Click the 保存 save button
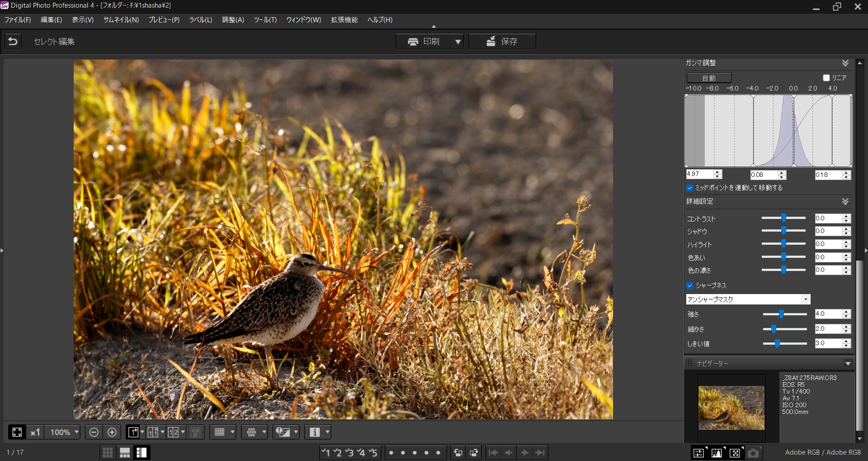This screenshot has width=868, height=461. 502,42
